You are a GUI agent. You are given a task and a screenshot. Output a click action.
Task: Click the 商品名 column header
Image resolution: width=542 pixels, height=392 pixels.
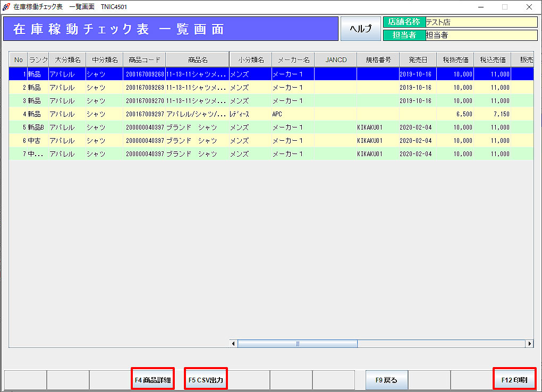(x=197, y=59)
